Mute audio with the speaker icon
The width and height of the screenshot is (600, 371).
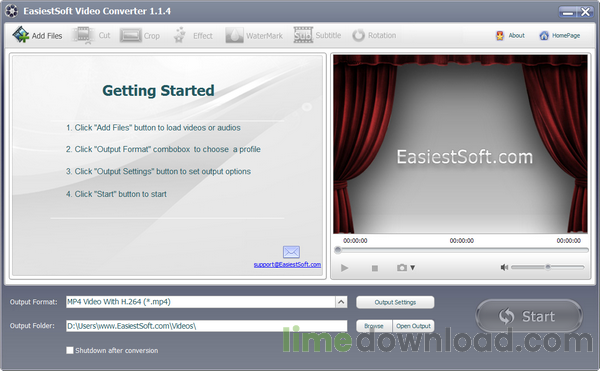click(504, 267)
